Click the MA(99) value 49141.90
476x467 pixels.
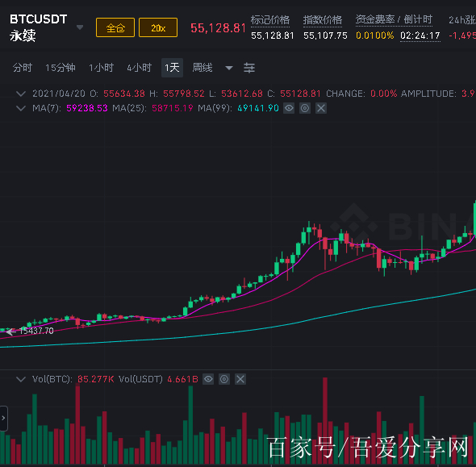click(x=258, y=108)
